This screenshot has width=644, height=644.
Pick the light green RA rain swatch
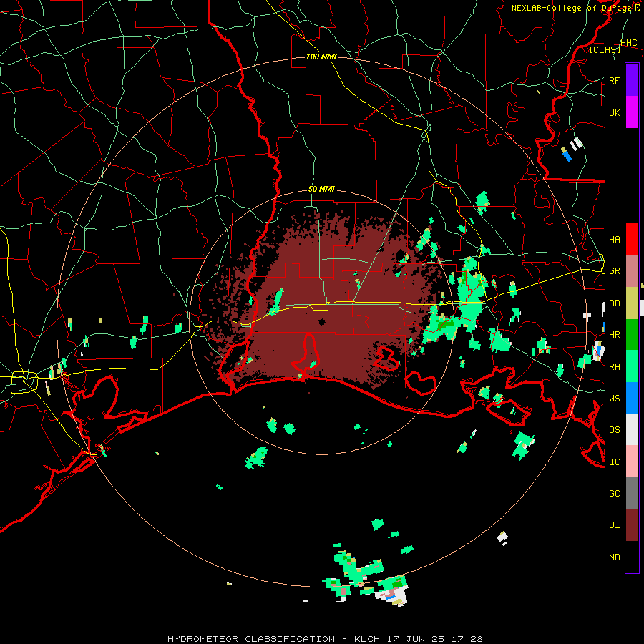pyautogui.click(x=632, y=366)
